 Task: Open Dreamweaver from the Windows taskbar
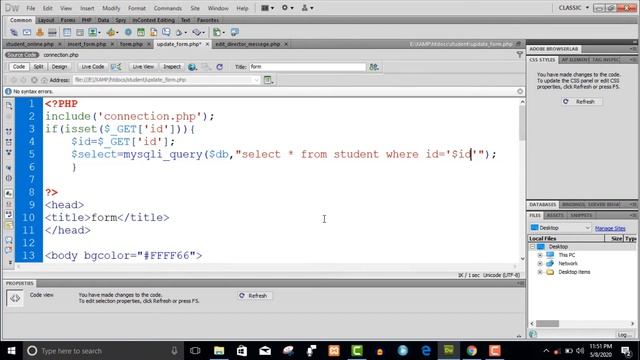click(x=449, y=350)
